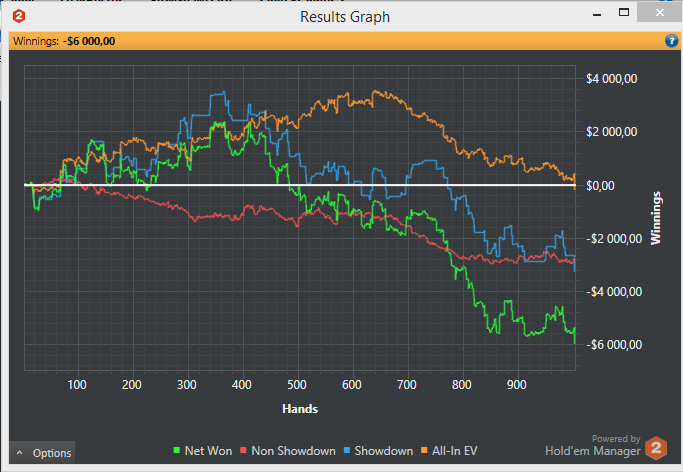
Task: Click the -$2 000,00 axis label
Action: tap(614, 239)
